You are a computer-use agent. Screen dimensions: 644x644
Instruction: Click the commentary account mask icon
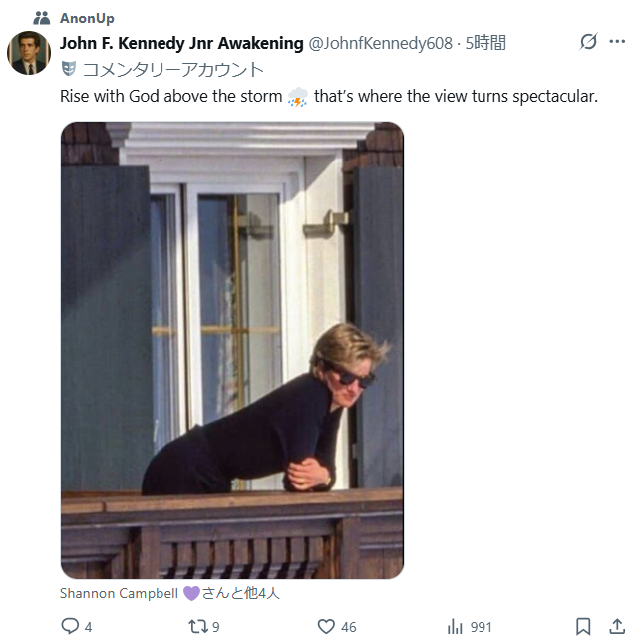tap(68, 69)
